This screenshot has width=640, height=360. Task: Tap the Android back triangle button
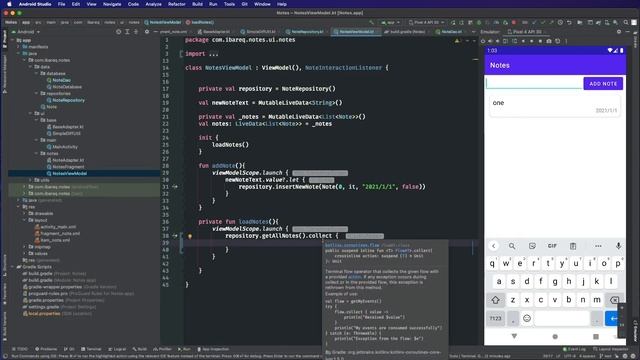pyautogui.click(x=514, y=336)
